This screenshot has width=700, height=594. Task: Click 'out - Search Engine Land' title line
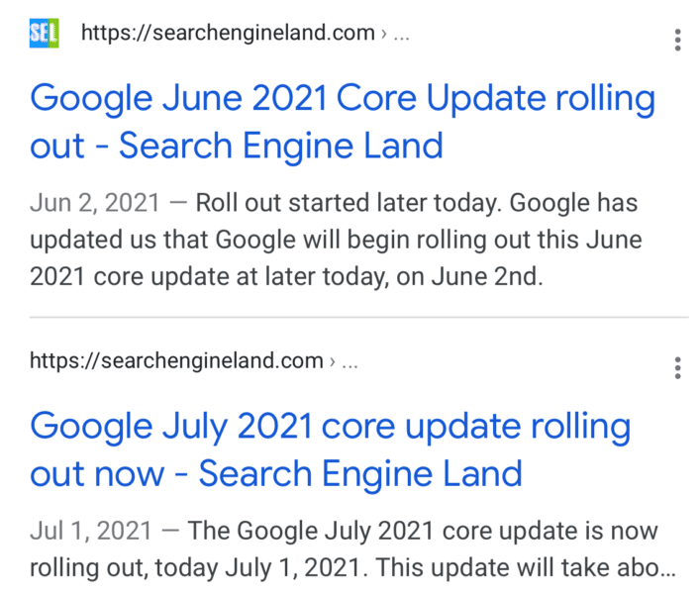point(237,147)
